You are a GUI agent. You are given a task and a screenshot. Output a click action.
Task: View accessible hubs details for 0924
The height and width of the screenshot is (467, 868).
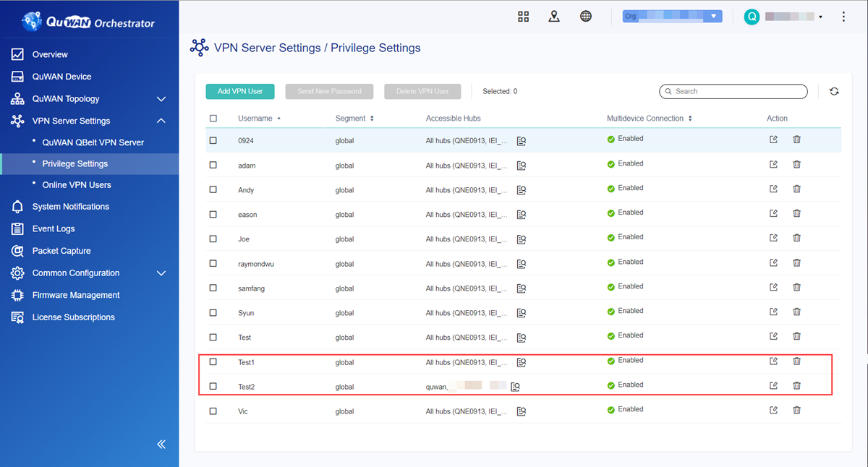[x=522, y=141]
